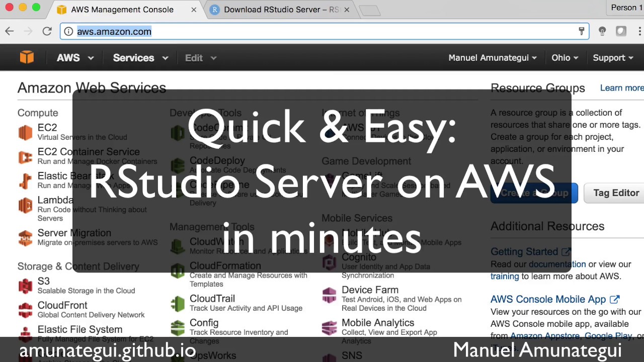Open the EC2 Container Service icon
644x362 pixels.
(25, 157)
